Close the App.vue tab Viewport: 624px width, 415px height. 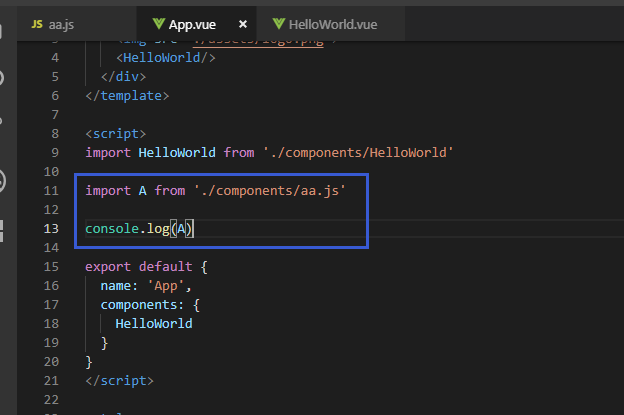coord(243,24)
